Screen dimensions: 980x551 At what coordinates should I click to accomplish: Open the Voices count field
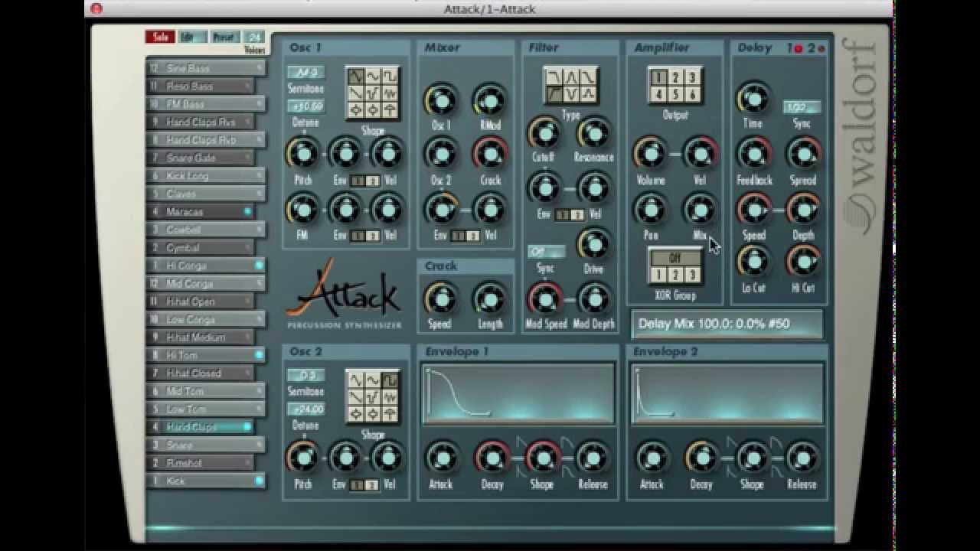point(254,37)
